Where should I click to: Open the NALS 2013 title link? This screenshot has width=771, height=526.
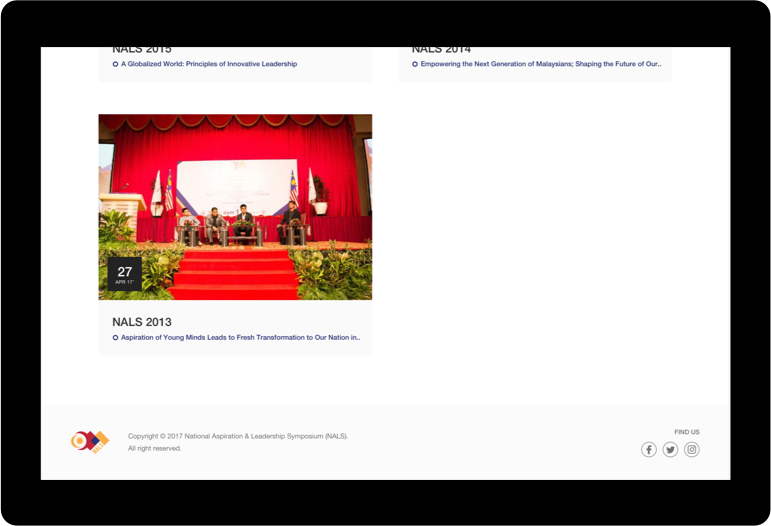[x=142, y=322]
